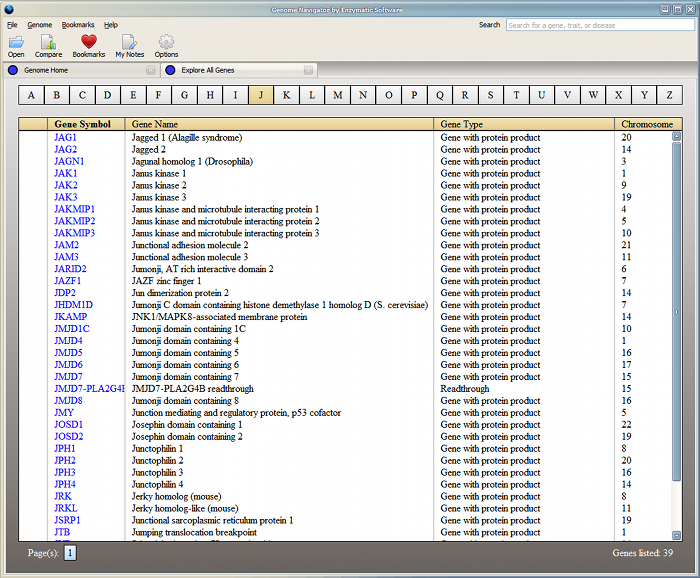Open the Genome menu
The image size is (700, 578).
40,24
